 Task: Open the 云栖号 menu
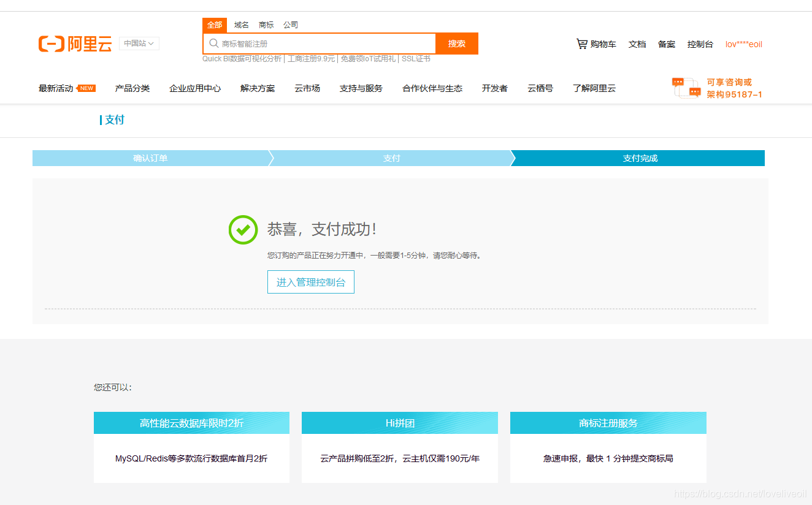point(540,88)
